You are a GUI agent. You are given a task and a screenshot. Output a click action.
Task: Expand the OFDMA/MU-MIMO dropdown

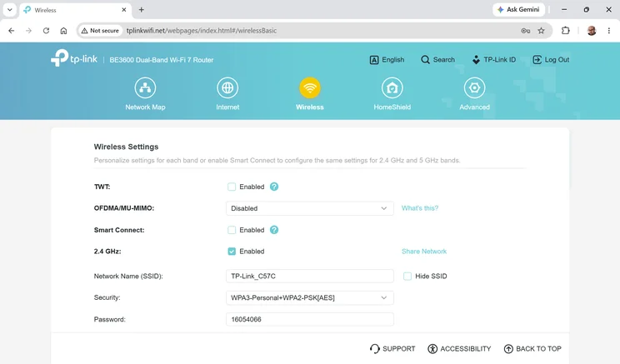[310, 208]
